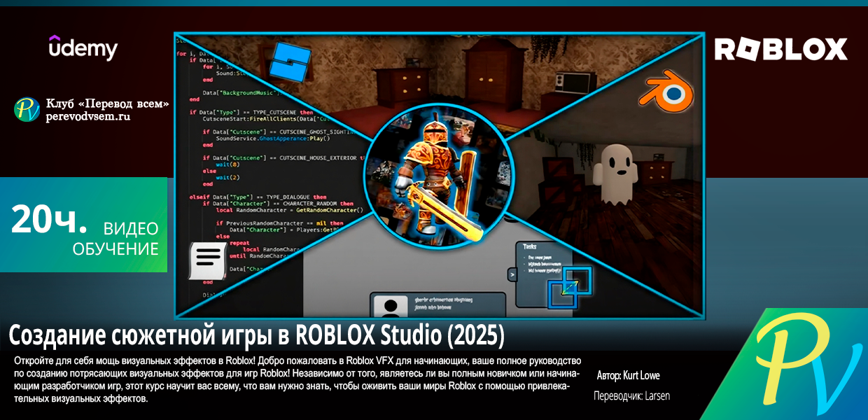Click the round green PV club logo
This screenshot has width=868, height=420.
(27, 109)
